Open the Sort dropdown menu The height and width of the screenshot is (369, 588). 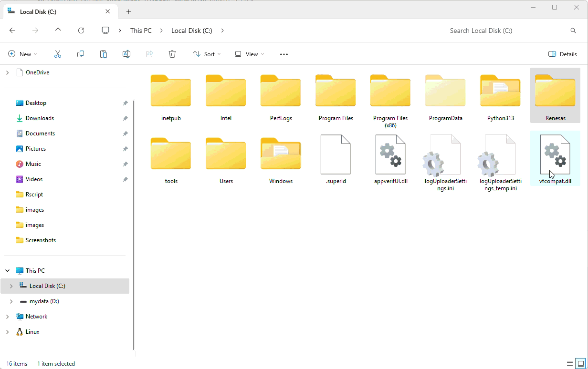(x=207, y=54)
